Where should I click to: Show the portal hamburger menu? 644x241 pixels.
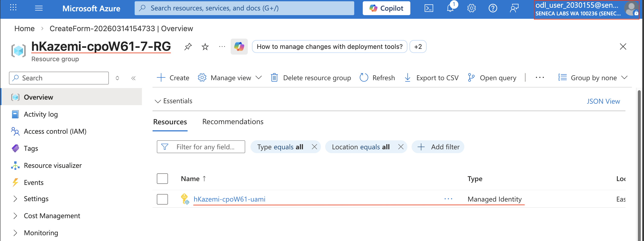click(x=39, y=8)
